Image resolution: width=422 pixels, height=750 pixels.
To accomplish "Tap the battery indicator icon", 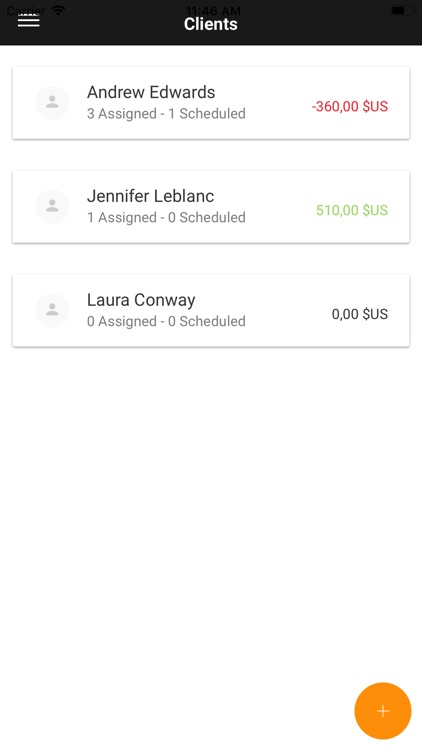I will pyautogui.click(x=402, y=10).
